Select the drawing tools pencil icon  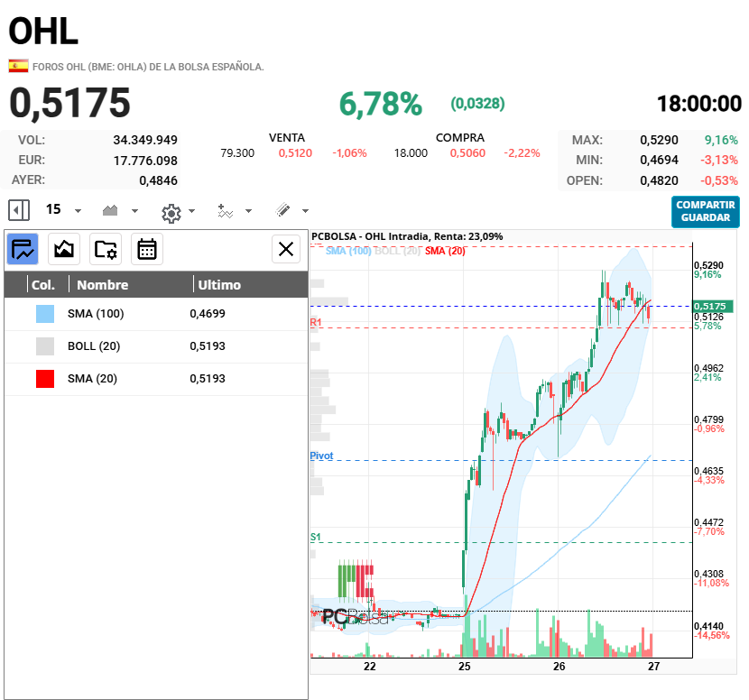282,209
